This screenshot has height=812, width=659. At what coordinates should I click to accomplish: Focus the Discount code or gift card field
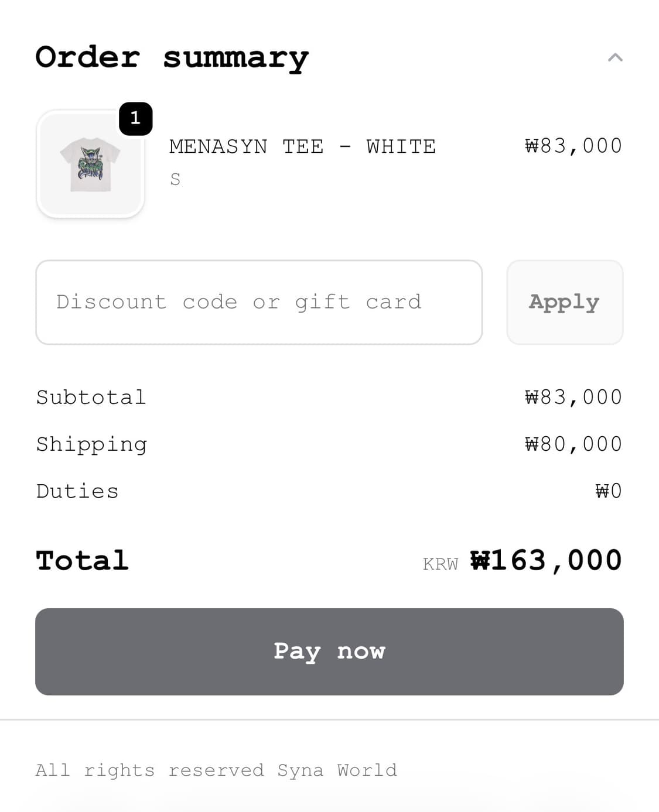click(258, 302)
